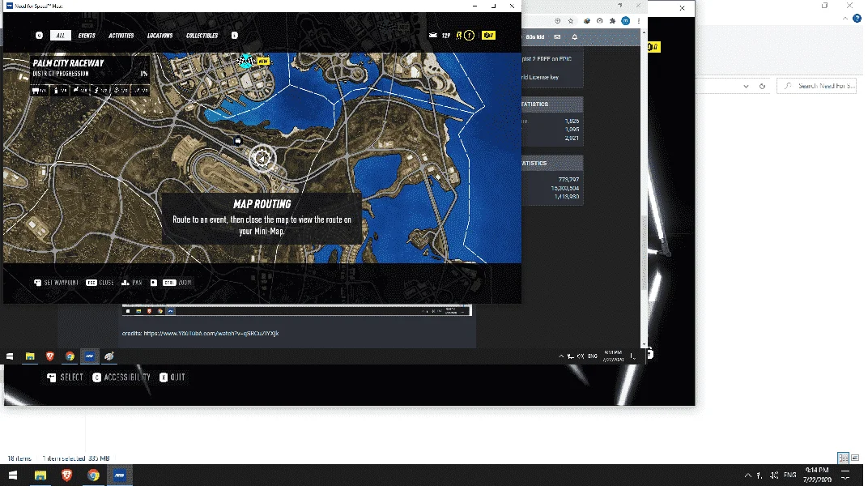Click the car level icon beside 129
Screen dimensions: 868x486
[433, 36]
